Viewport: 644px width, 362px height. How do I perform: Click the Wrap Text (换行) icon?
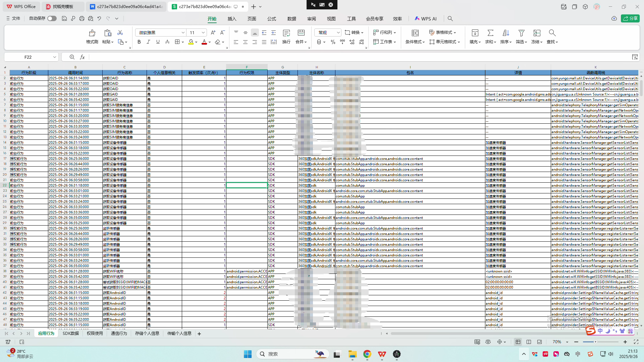pos(286,33)
